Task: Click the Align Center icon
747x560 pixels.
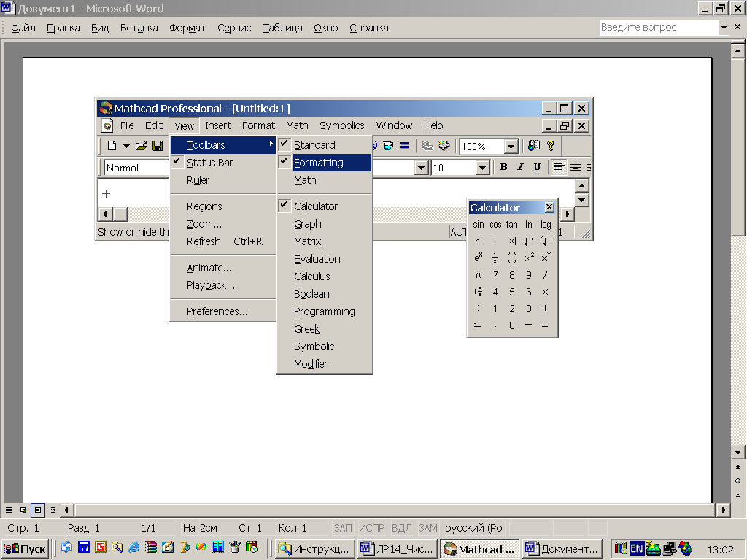Action: tap(576, 167)
